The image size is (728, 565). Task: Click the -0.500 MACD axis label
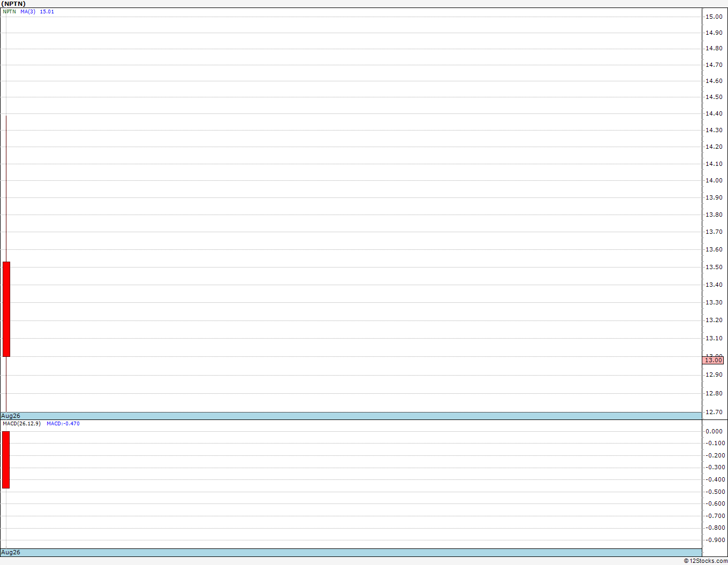coord(715,492)
